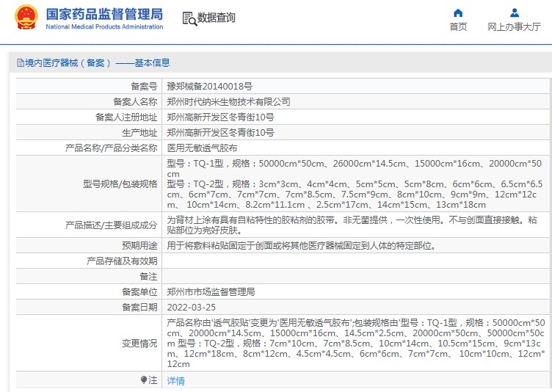This screenshot has height=392, width=552.
Task: Click the filing authority 郑州市市场监督管理局
Action: coord(211,291)
